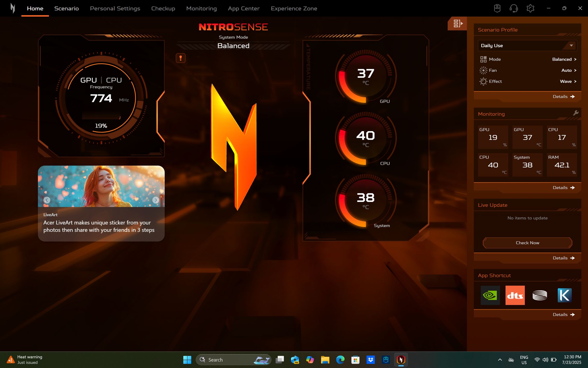
Task: Open the Wi-Fi network tray icon
Action: tap(537, 360)
